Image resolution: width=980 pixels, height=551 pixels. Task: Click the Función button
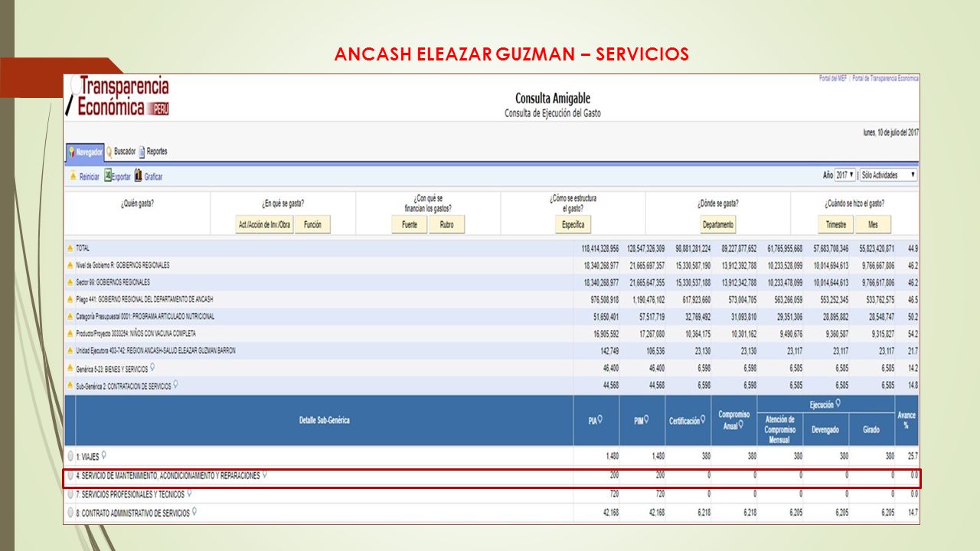(x=312, y=225)
